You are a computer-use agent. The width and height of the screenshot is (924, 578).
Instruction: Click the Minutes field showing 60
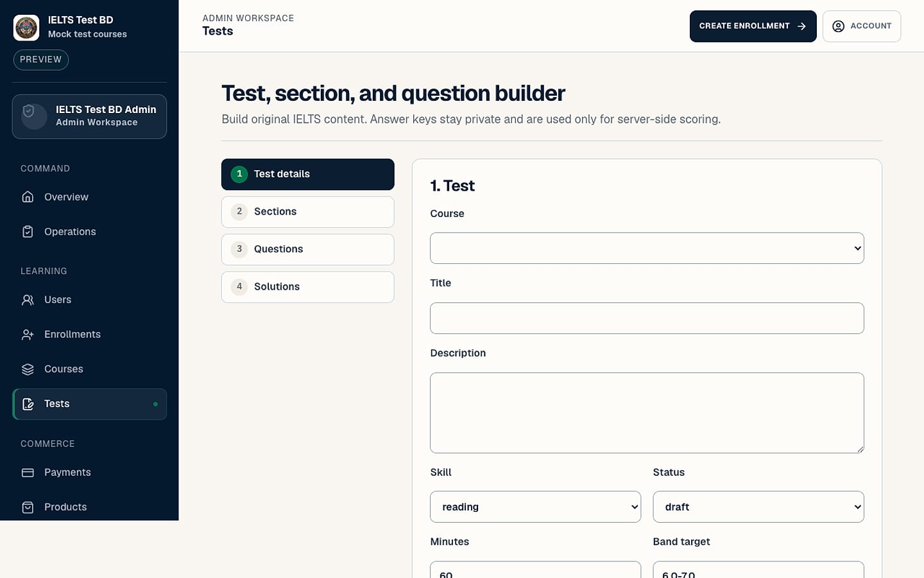click(535, 570)
